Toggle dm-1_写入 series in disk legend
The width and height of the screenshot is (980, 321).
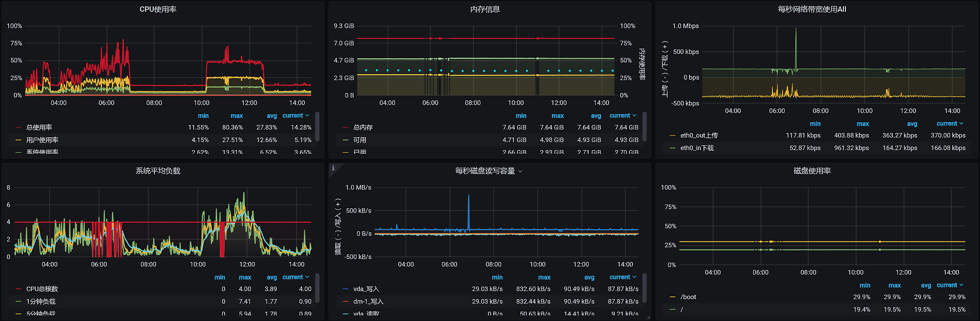click(x=368, y=302)
